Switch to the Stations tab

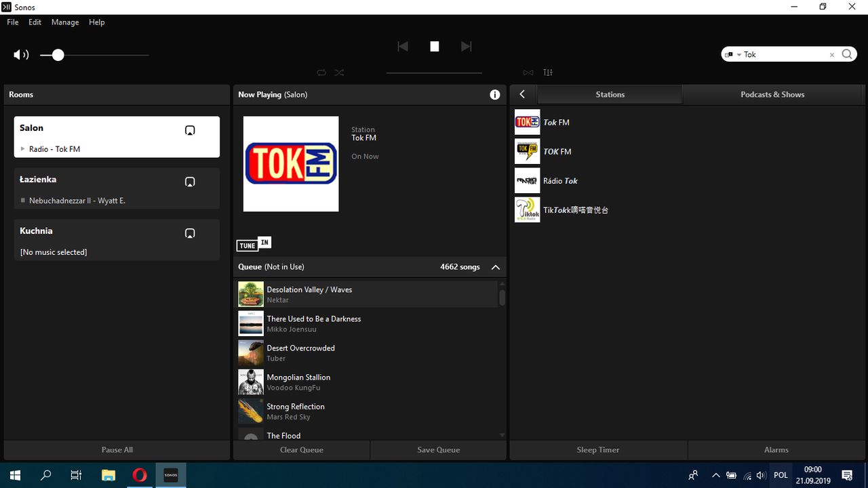[610, 94]
